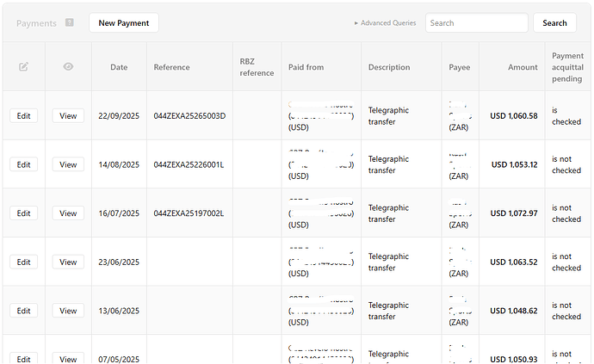Click the Payments page title
The image size is (594, 364).
tap(36, 23)
